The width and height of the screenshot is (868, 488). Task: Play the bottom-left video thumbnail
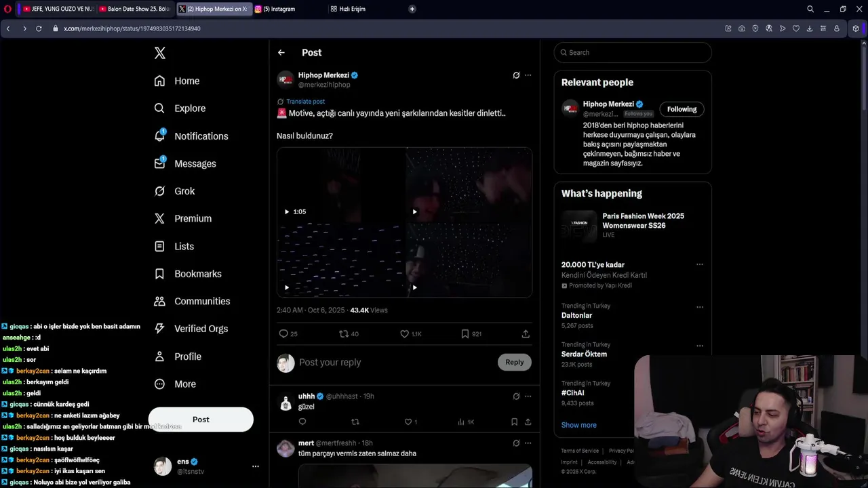[x=341, y=260]
